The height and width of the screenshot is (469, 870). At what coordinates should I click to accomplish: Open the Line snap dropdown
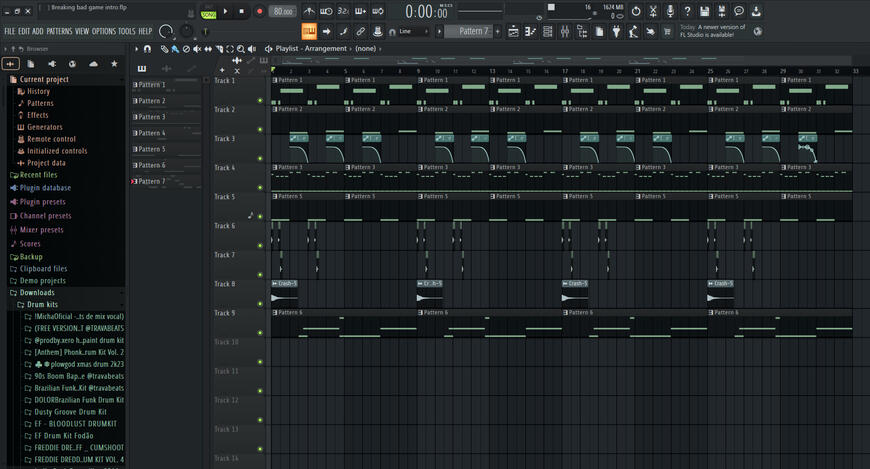(409, 32)
